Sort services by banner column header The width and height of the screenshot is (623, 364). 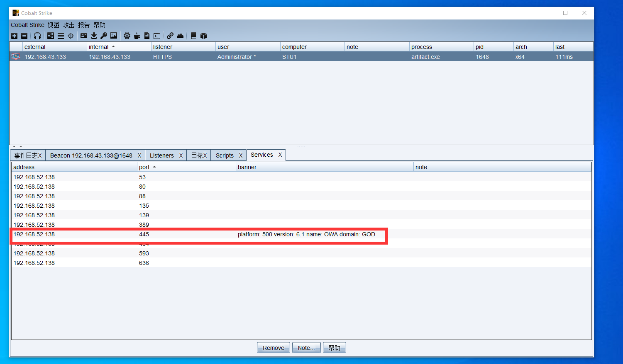(325, 167)
